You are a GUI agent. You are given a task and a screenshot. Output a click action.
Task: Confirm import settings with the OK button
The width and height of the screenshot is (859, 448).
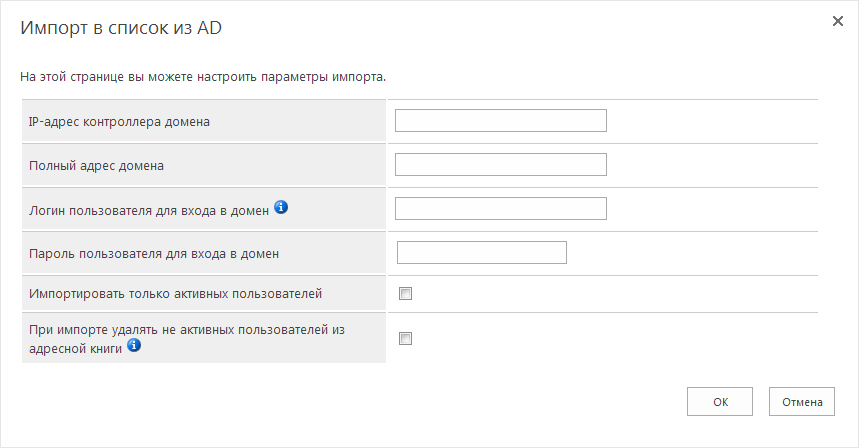pos(720,402)
